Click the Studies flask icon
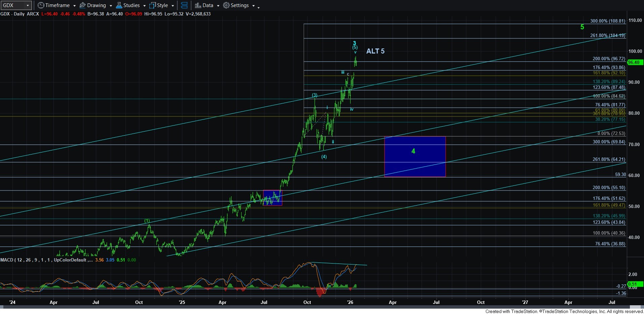Screen dimensions: 644x314 click(119, 5)
